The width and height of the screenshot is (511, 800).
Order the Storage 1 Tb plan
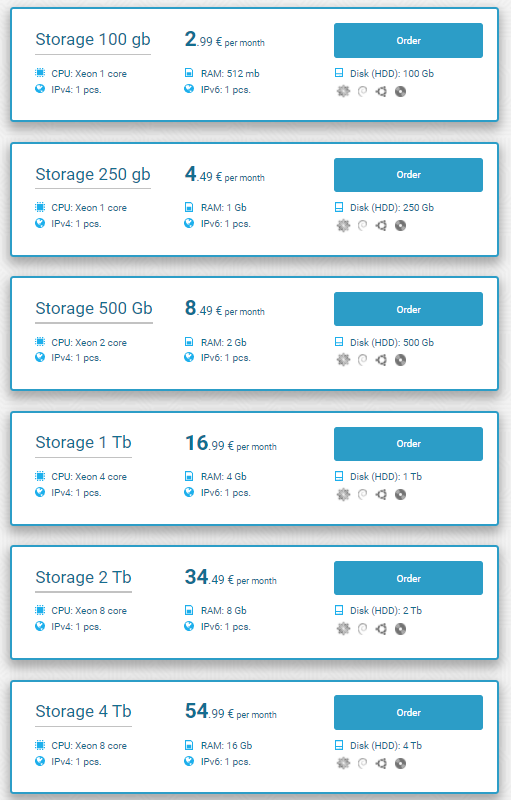[408, 444]
